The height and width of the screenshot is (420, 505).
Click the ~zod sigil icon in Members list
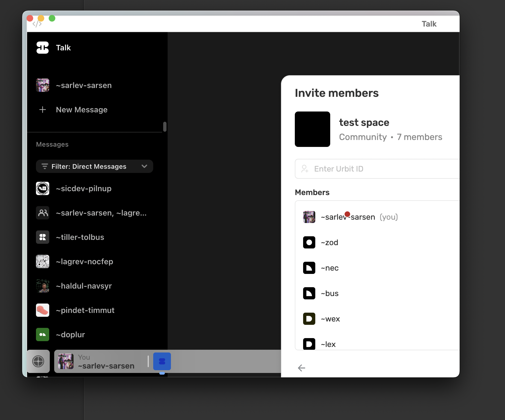309,242
